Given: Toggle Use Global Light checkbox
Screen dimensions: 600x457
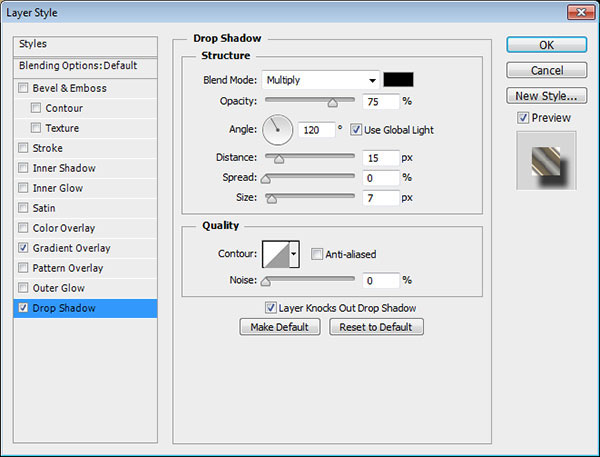Looking at the screenshot, I should [355, 130].
